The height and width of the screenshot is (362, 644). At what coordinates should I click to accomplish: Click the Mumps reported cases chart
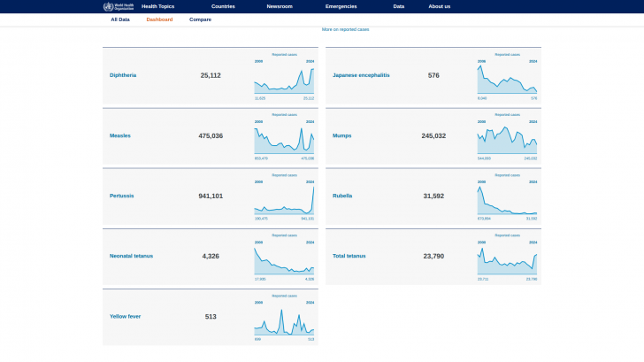point(507,141)
